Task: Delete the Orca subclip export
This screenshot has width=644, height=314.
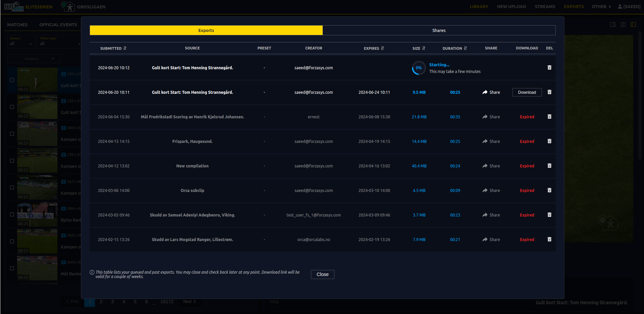Action: [x=549, y=190]
